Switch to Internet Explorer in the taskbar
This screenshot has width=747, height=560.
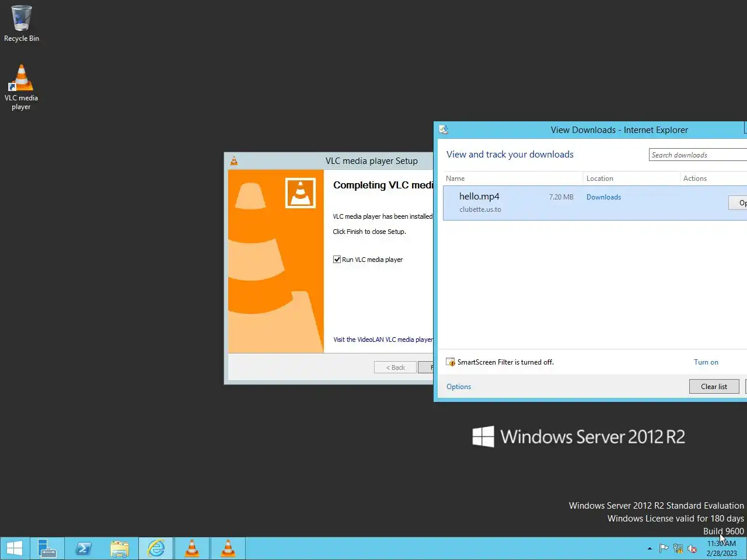coord(156,548)
